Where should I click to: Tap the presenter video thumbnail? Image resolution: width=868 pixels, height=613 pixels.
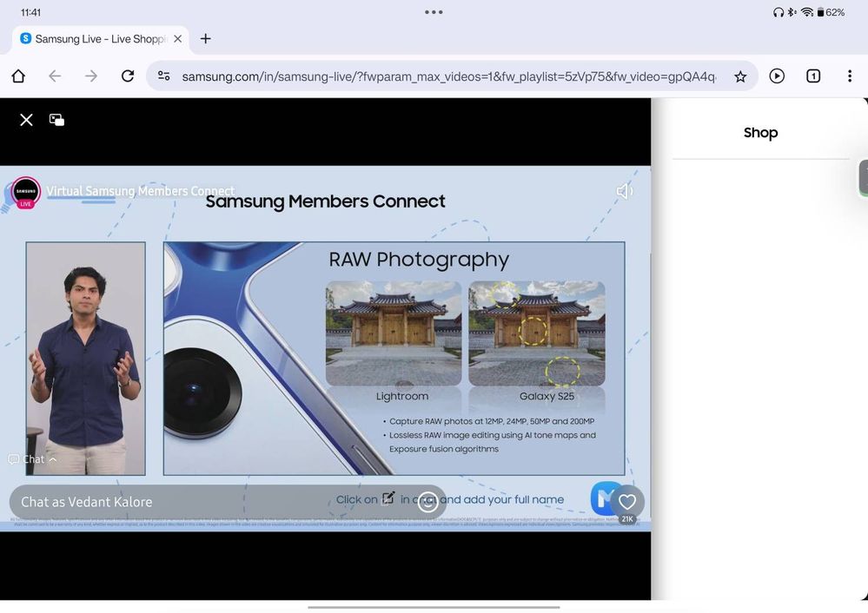tap(86, 359)
